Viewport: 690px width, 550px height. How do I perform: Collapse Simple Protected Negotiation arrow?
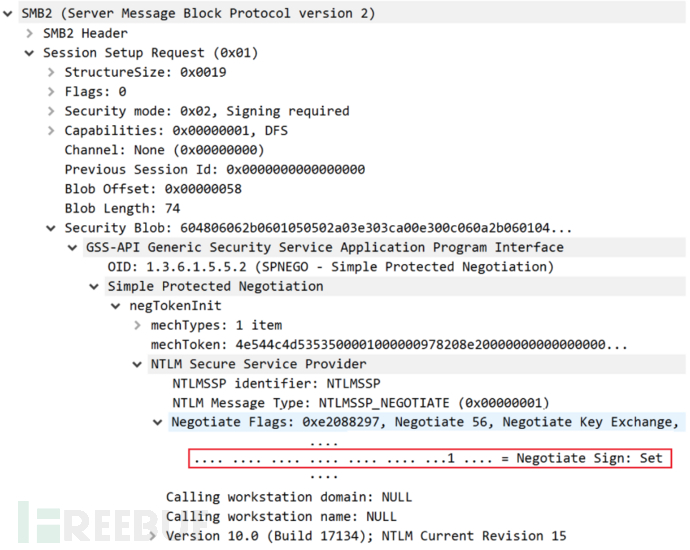[x=94, y=287]
